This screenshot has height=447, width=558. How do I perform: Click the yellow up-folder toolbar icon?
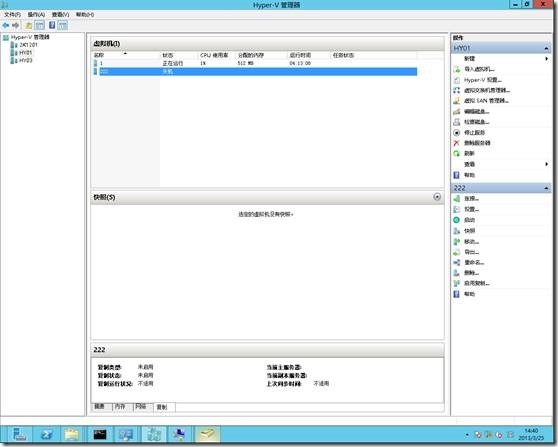click(x=28, y=25)
